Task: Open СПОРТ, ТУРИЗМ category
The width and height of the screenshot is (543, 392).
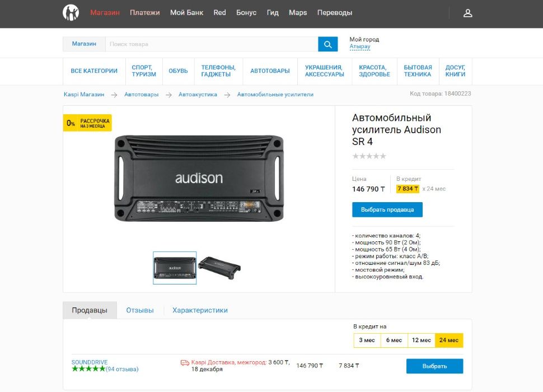Action: 144,71
